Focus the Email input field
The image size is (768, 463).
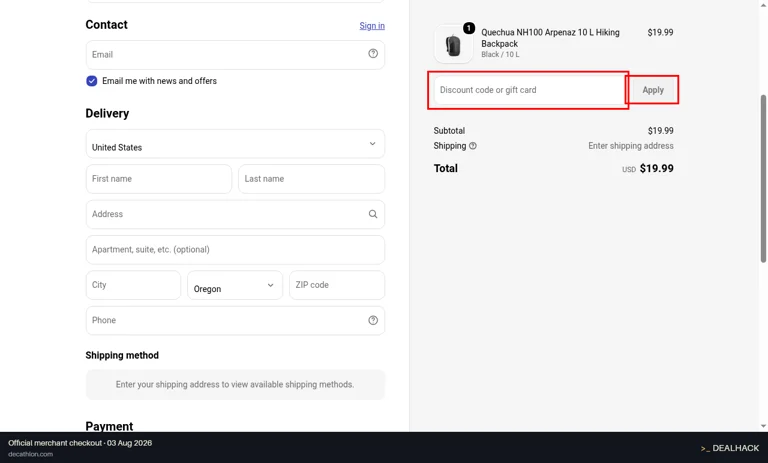tap(235, 54)
